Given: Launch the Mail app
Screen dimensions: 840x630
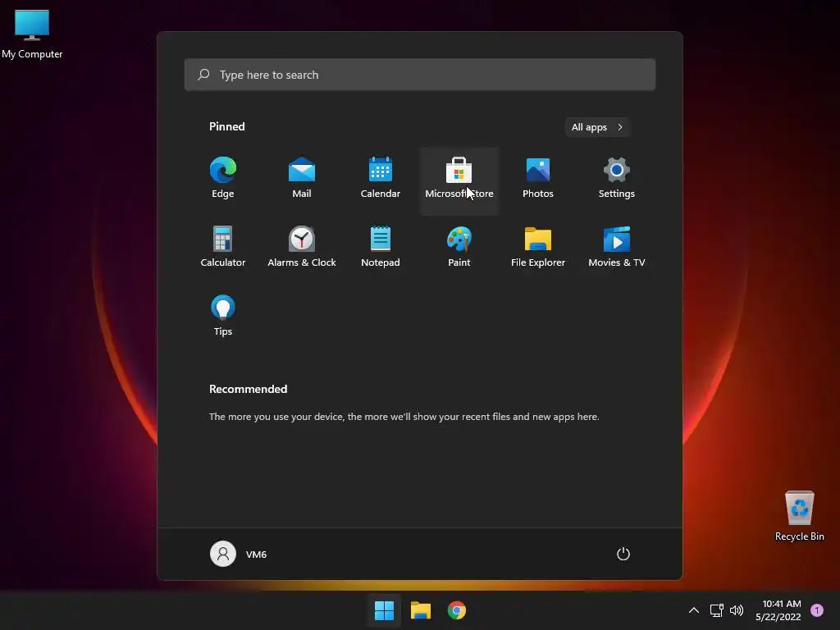Looking at the screenshot, I should [x=302, y=178].
